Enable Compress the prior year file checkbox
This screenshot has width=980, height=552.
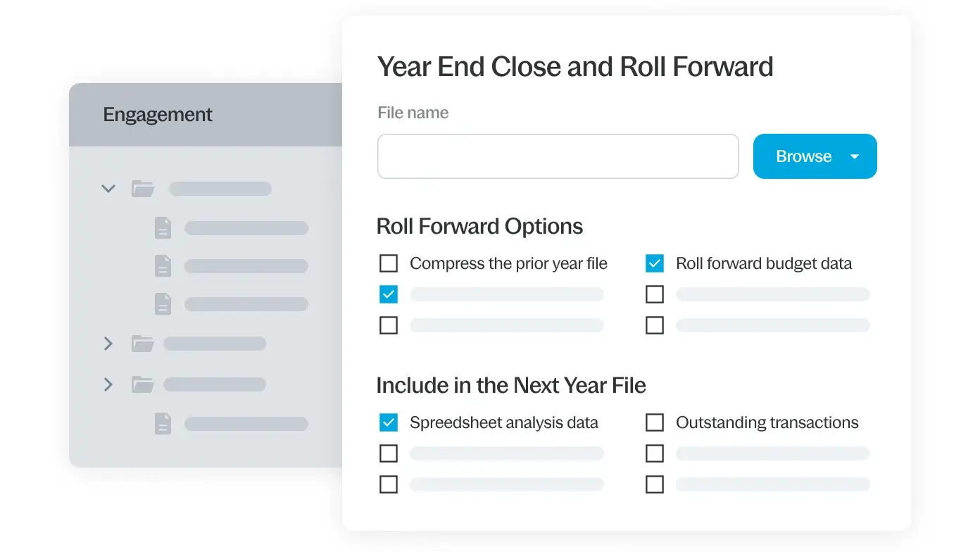click(x=389, y=263)
